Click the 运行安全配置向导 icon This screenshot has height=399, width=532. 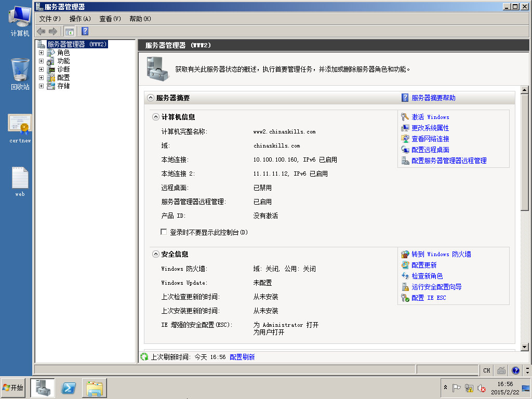(x=405, y=287)
